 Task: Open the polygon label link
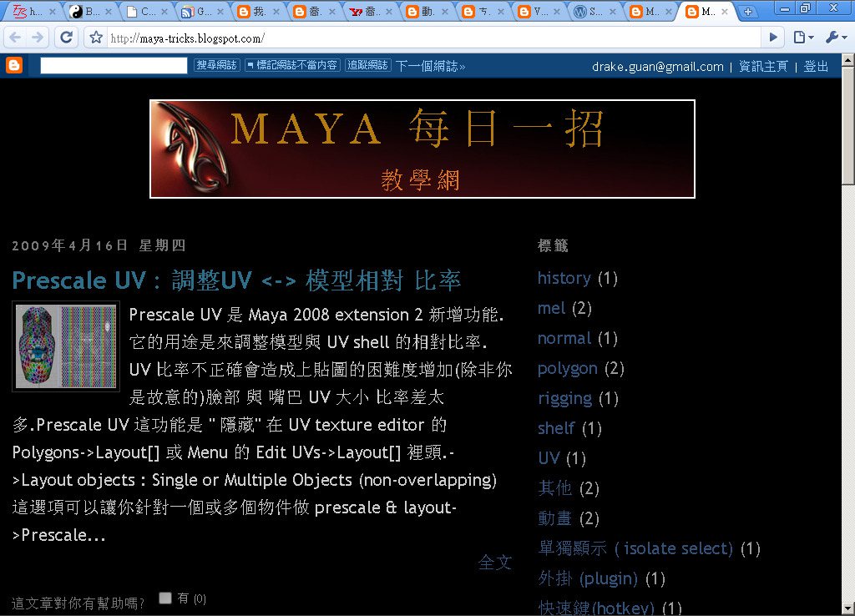pos(568,368)
